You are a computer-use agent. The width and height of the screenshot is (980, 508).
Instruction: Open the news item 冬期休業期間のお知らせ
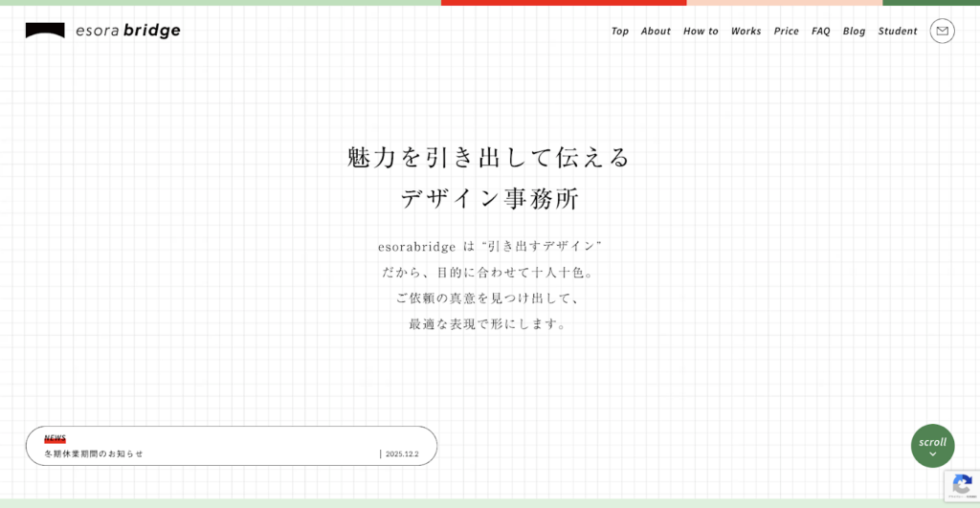(94, 453)
